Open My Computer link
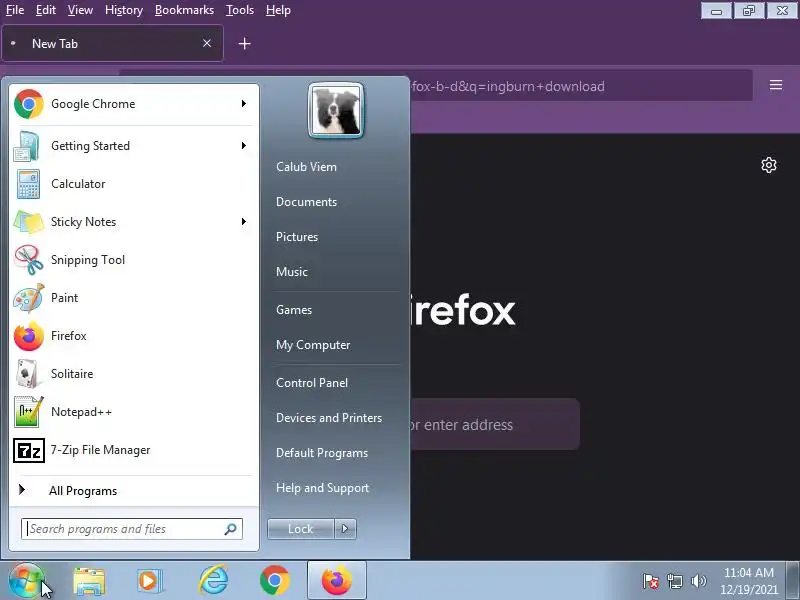Image resolution: width=800 pixels, height=600 pixels. pyautogui.click(x=313, y=345)
